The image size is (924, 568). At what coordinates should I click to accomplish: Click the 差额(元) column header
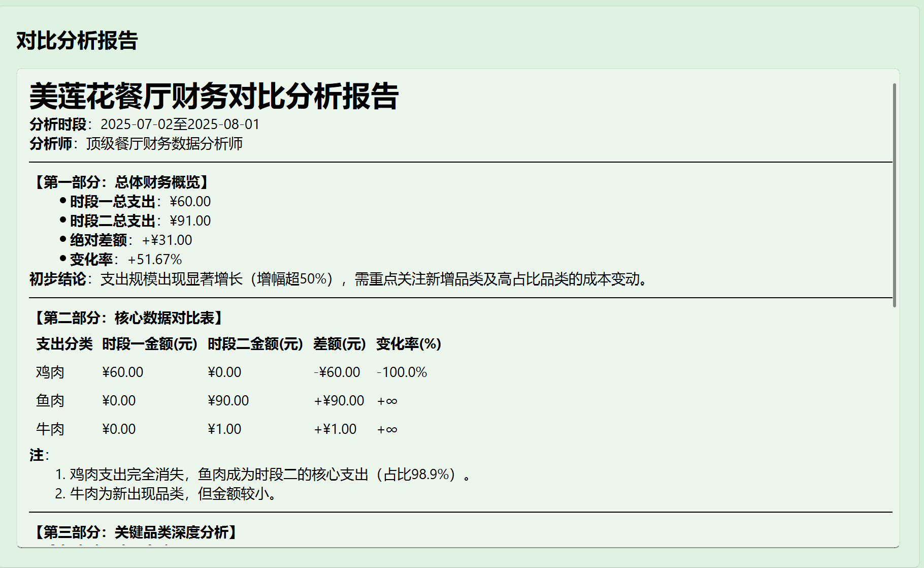point(340,344)
